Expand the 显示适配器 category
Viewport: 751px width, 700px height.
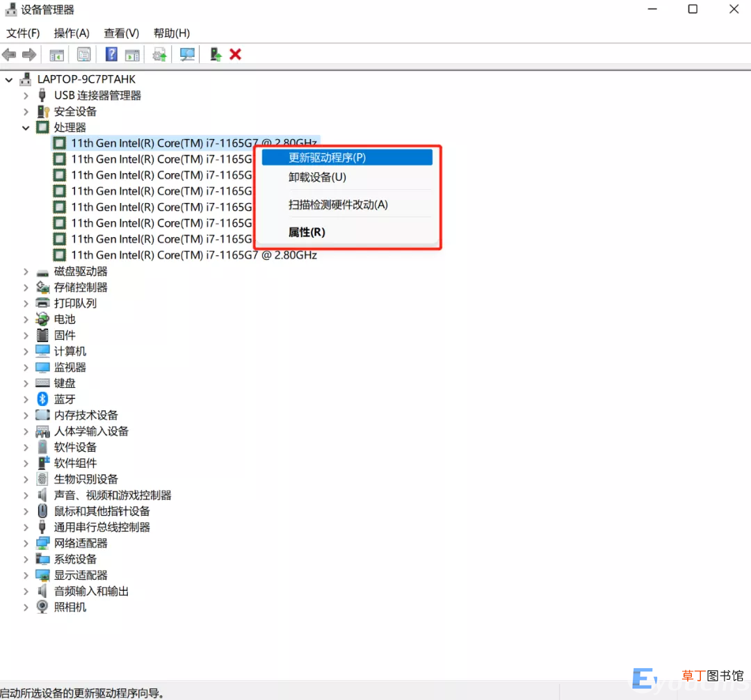26,575
